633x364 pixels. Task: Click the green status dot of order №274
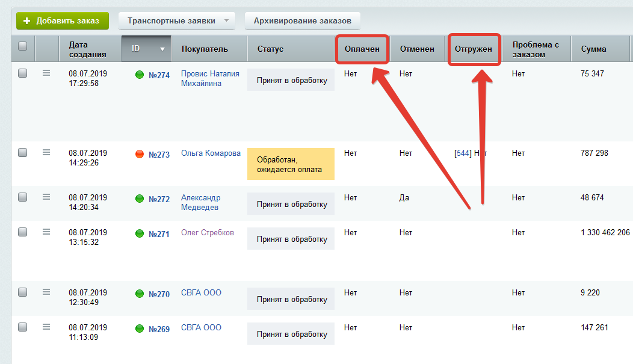click(140, 75)
